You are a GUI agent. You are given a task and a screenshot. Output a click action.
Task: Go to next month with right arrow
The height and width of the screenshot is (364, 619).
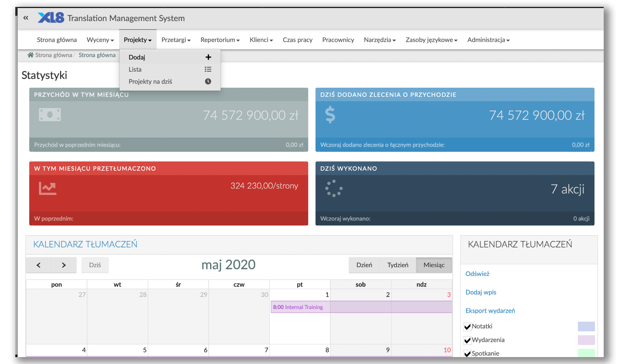[64, 265]
